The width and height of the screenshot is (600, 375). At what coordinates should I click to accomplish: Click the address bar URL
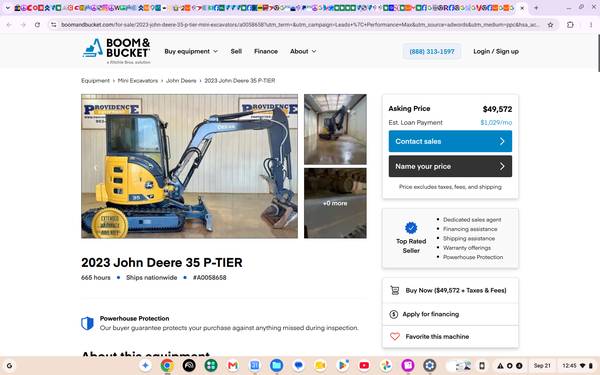point(300,24)
